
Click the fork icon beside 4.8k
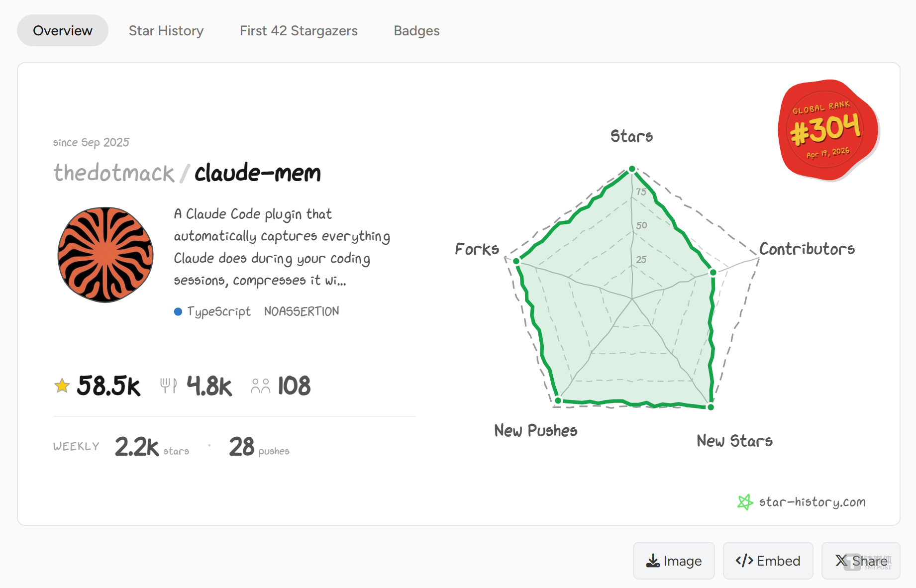click(x=168, y=386)
